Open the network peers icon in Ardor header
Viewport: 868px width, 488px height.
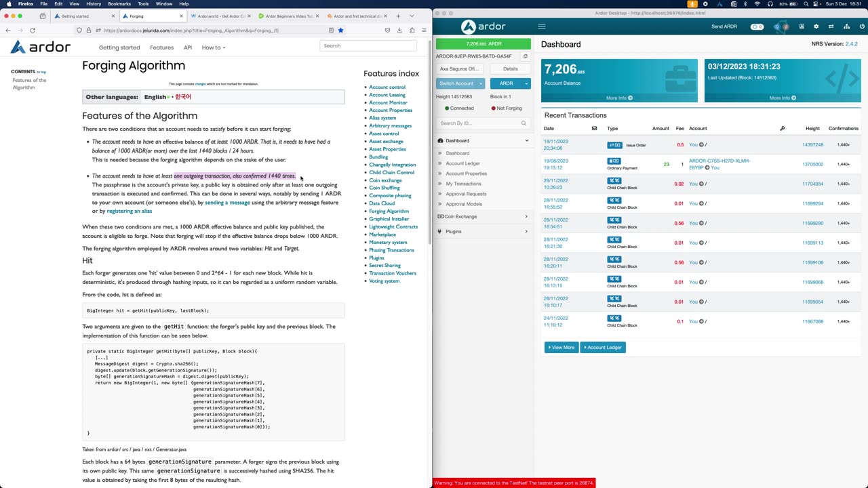(x=846, y=26)
